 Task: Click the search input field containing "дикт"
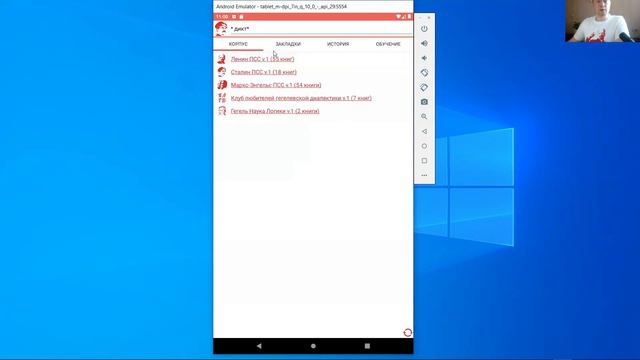tap(321, 29)
